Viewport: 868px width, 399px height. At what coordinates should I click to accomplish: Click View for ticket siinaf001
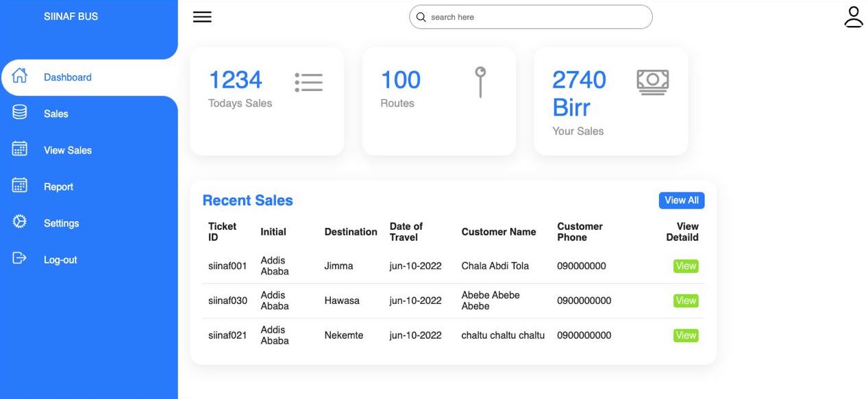(685, 266)
